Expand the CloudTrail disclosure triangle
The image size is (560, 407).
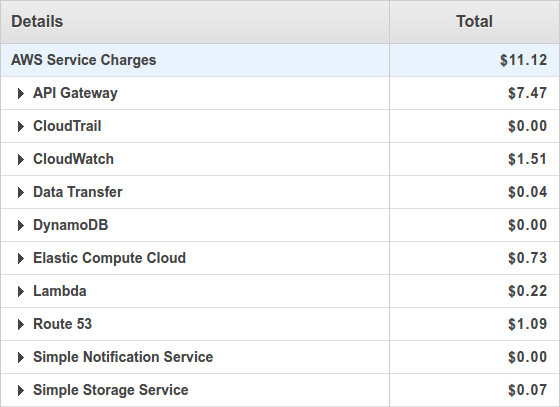pos(21,126)
